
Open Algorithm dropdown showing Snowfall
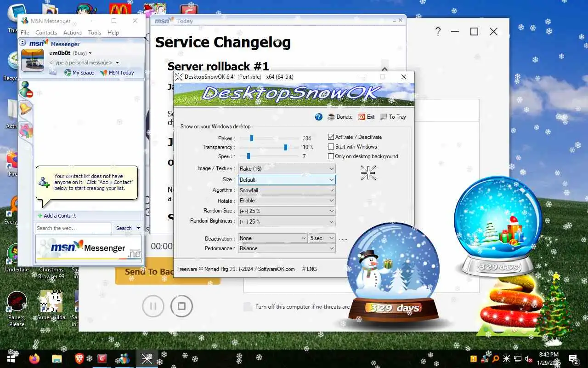[x=287, y=190]
